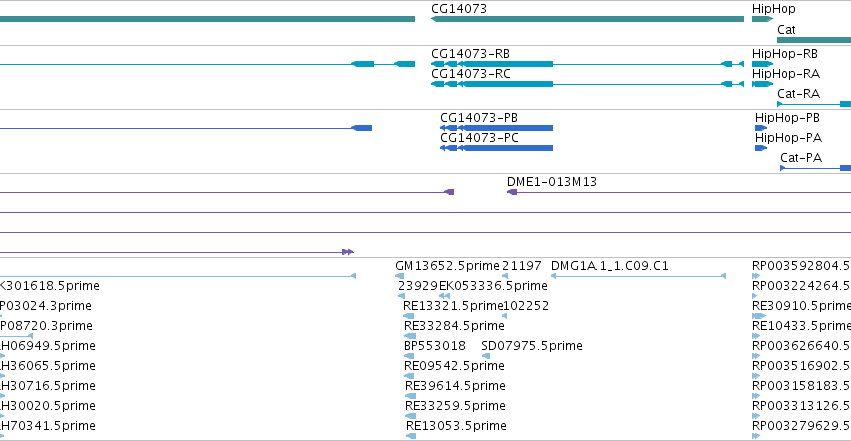Click the 102252 feature label
This screenshot has height=441, width=851.
point(526,306)
